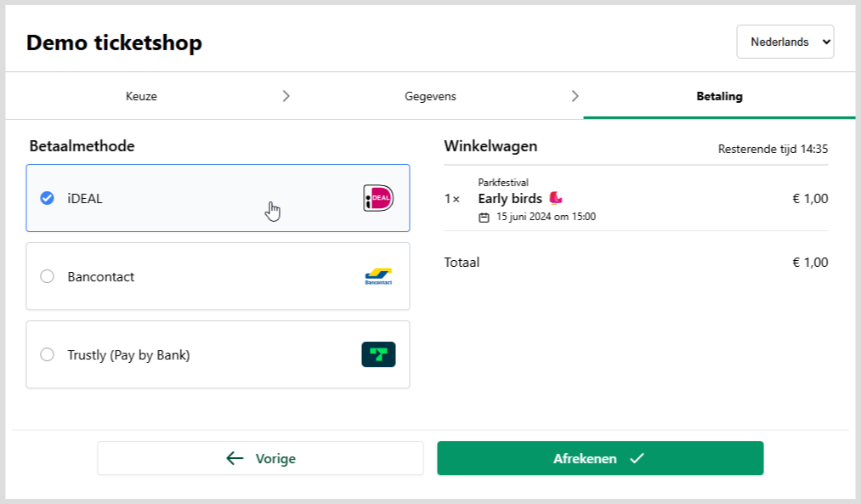Image resolution: width=861 pixels, height=504 pixels.
Task: Click the Bancontact payment logo
Action: click(x=376, y=275)
